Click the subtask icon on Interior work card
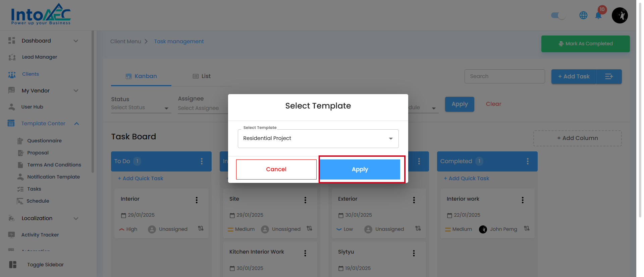Viewport: 644px width, 277px height. point(527,228)
